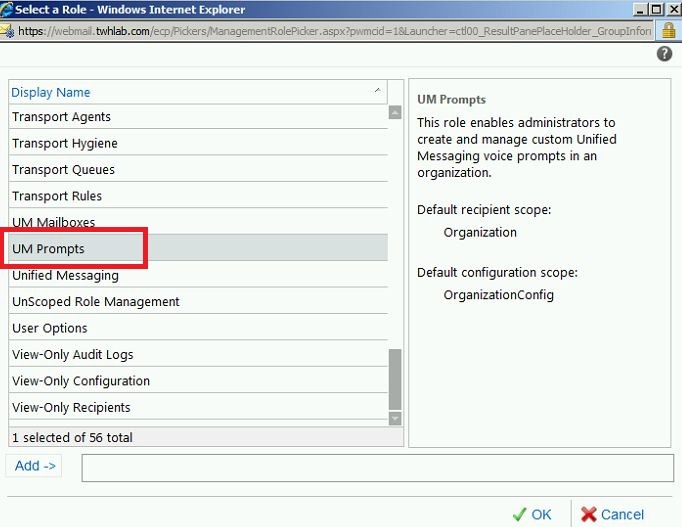Viewport: 682px width, 527px height.
Task: Sort the list by Display Name
Action: (50, 92)
